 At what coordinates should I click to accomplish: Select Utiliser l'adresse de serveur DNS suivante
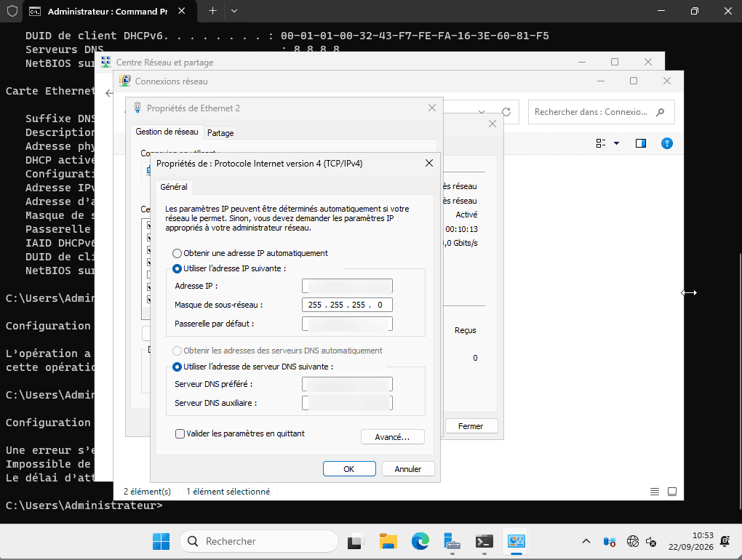tap(177, 367)
